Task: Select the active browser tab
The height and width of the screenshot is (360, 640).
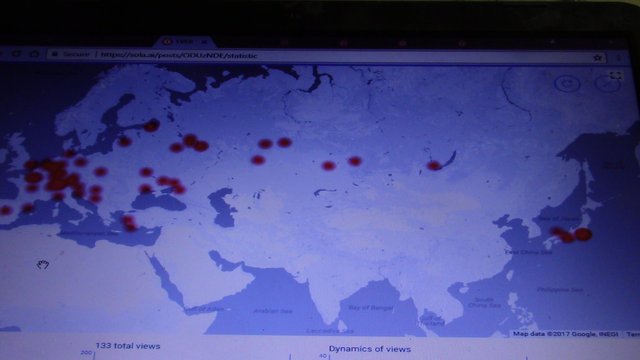Action: [x=184, y=42]
